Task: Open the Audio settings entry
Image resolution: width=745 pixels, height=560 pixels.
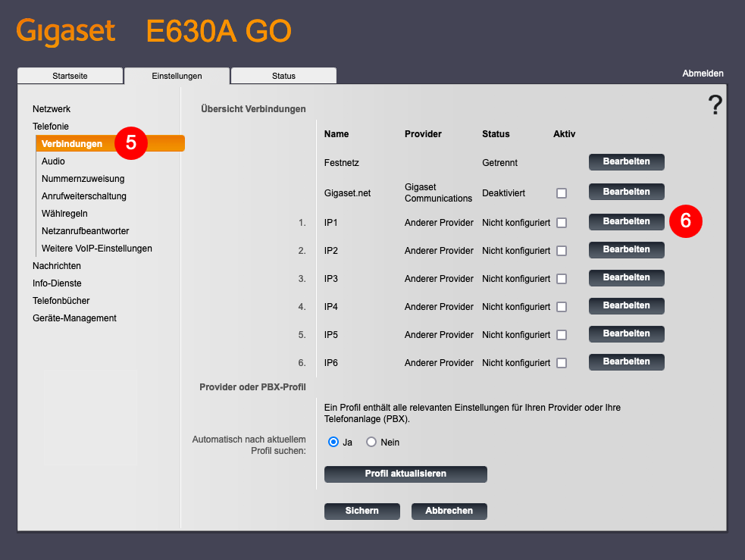Action: tap(53, 161)
